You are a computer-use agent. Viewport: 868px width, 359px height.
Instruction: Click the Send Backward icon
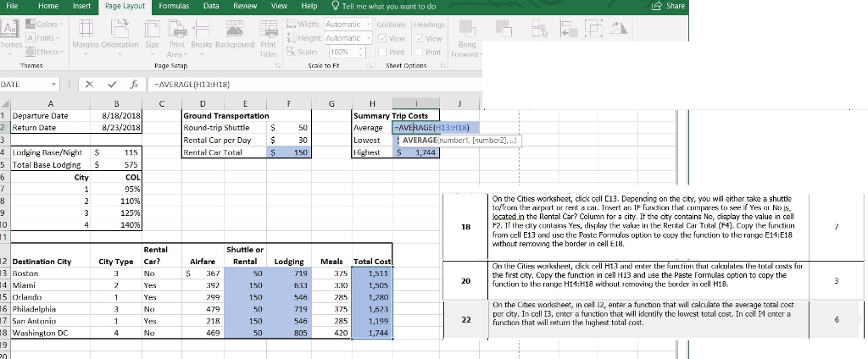tap(504, 28)
